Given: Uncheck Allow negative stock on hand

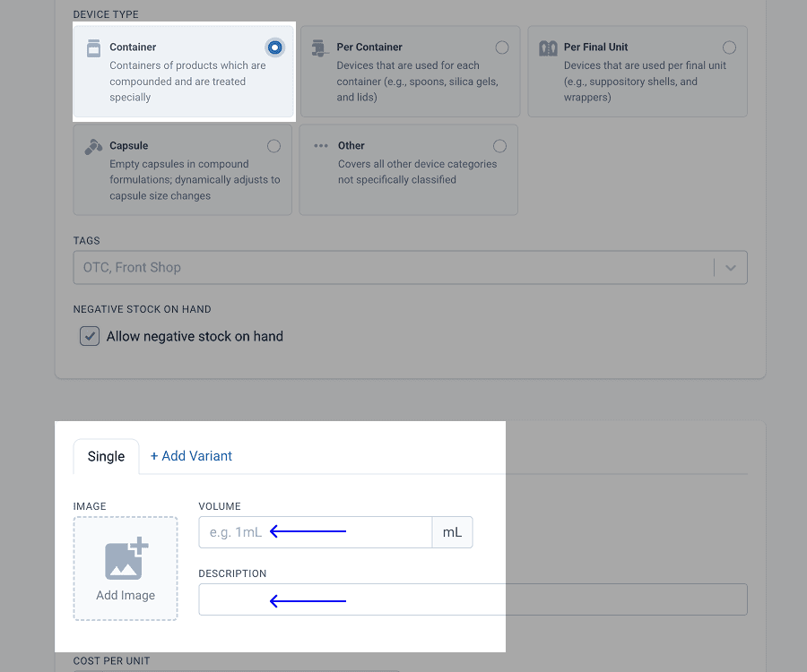Looking at the screenshot, I should click(x=90, y=336).
